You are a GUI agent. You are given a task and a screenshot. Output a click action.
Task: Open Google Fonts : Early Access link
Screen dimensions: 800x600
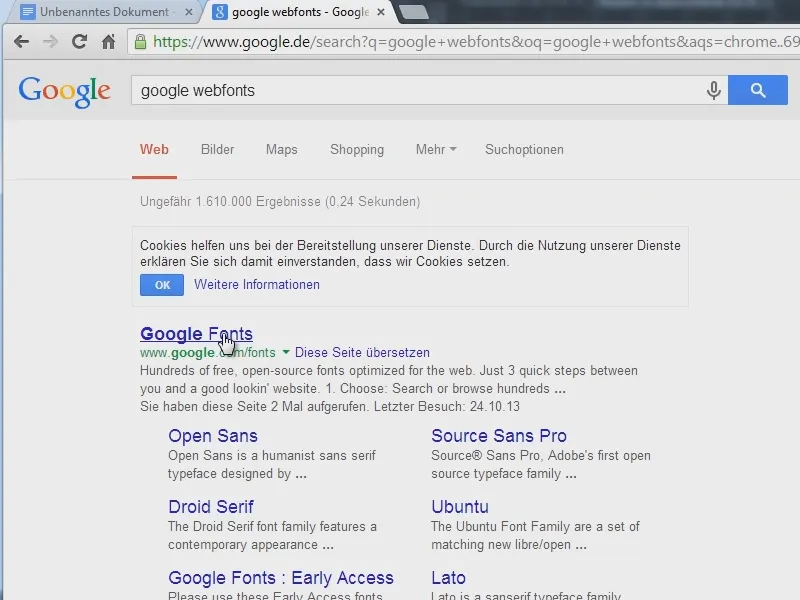pos(281,578)
